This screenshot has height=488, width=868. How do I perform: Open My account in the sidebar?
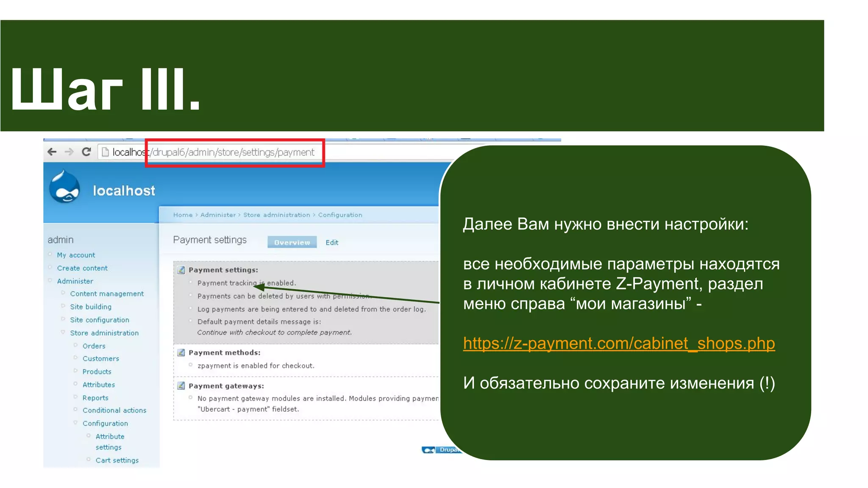[x=76, y=255]
